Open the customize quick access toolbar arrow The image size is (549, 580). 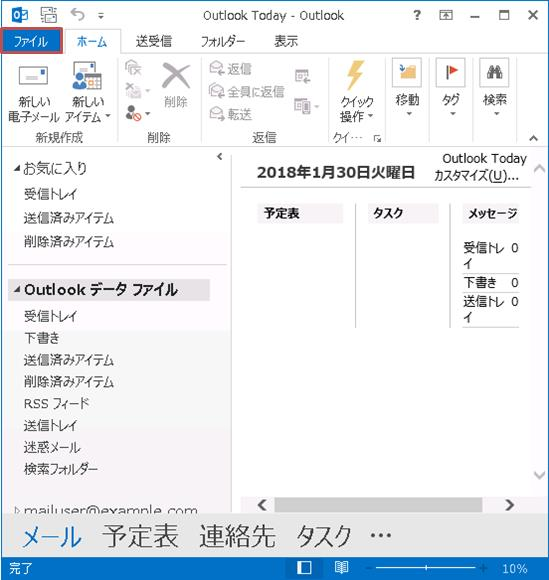coord(101,16)
